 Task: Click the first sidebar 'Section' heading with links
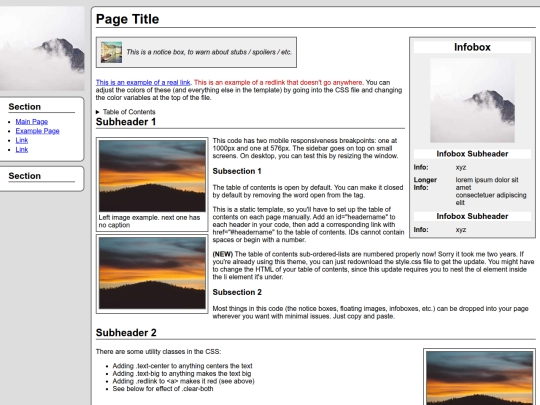coord(24,107)
